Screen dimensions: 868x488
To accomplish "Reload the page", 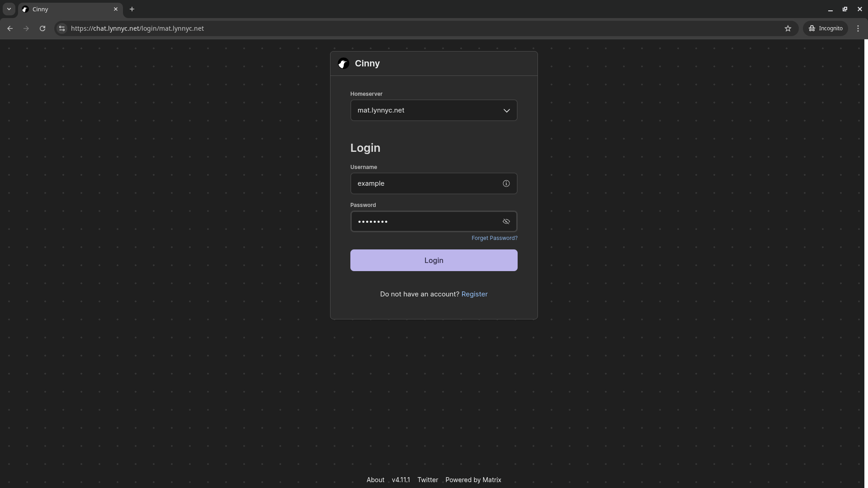I will [x=42, y=28].
